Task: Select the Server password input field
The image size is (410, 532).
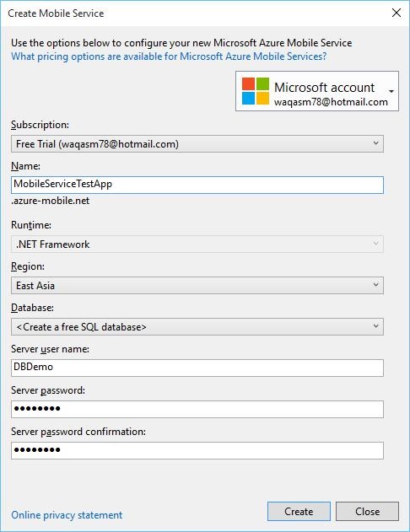Action: 197,409
